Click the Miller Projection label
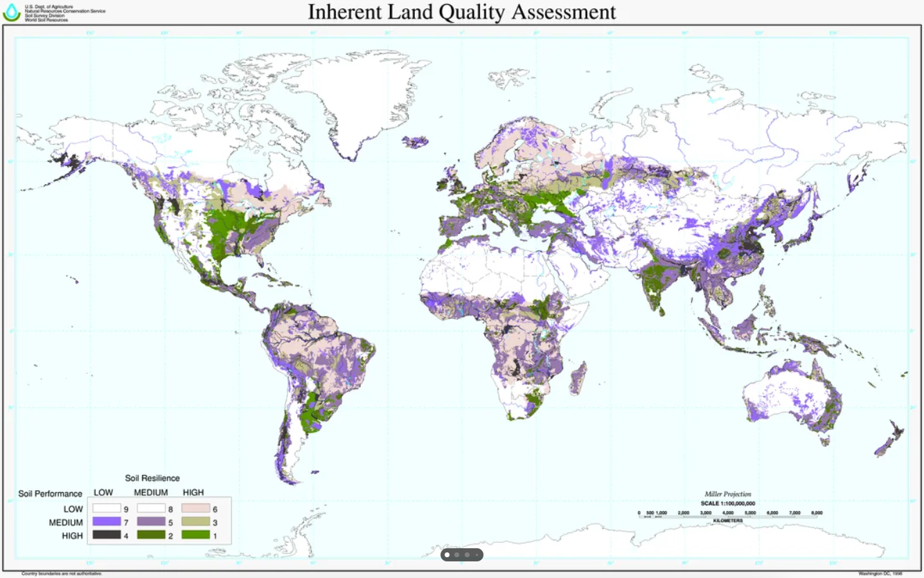The height and width of the screenshot is (578, 924). coord(727,494)
